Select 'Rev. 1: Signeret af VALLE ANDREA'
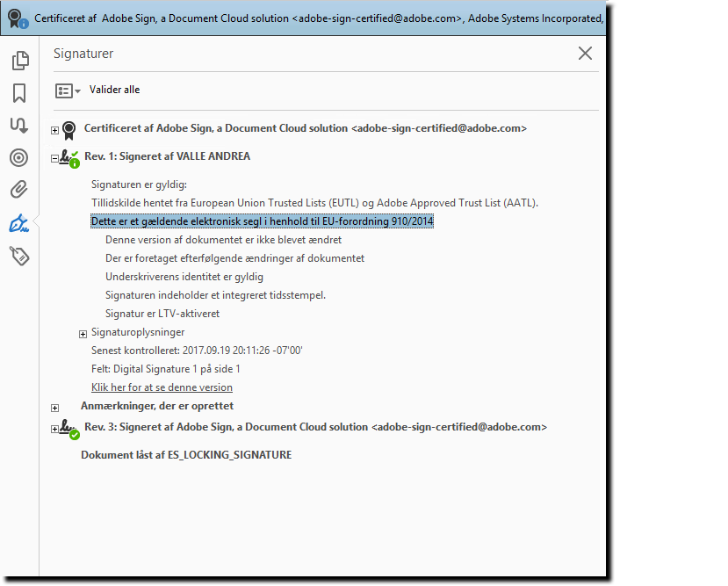The width and height of the screenshot is (728, 586). coord(167,156)
